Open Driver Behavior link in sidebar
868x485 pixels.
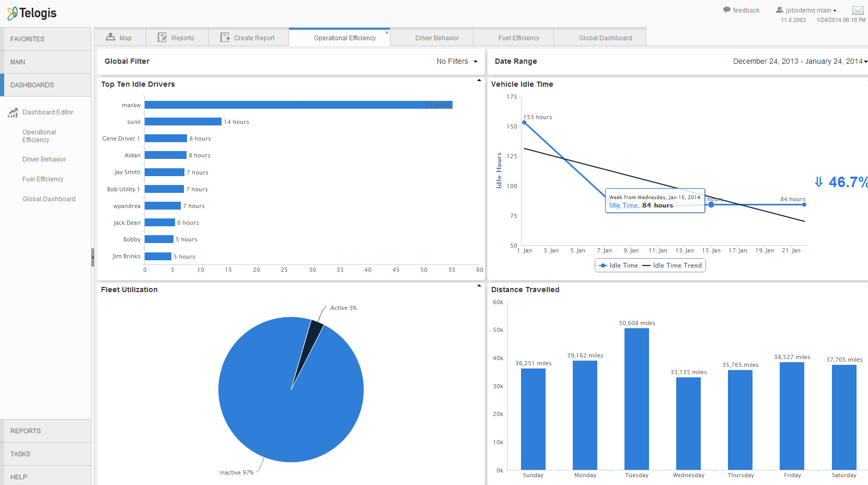tap(44, 159)
